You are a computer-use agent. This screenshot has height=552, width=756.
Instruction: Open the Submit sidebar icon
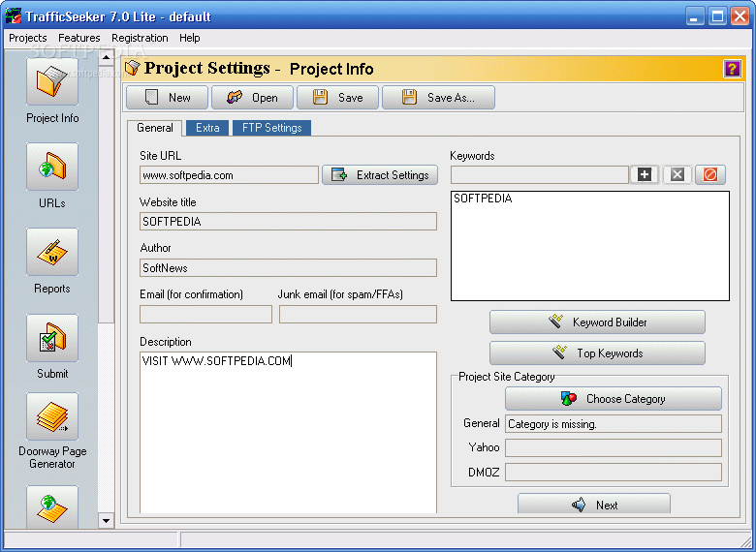tap(52, 338)
